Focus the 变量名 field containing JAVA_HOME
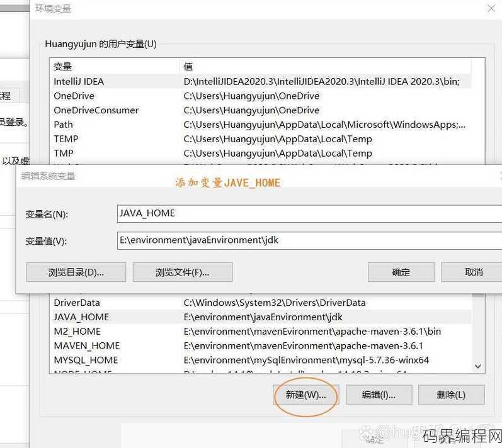This screenshot has width=502, height=448. [x=310, y=213]
